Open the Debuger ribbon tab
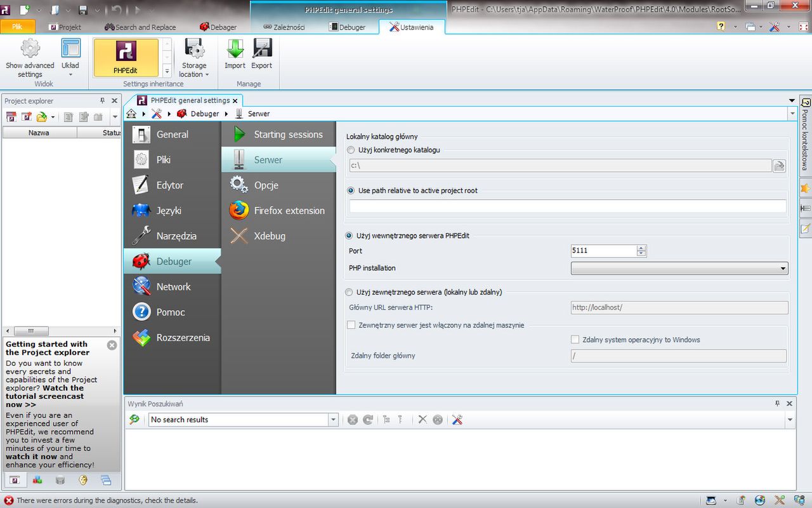 (x=347, y=27)
